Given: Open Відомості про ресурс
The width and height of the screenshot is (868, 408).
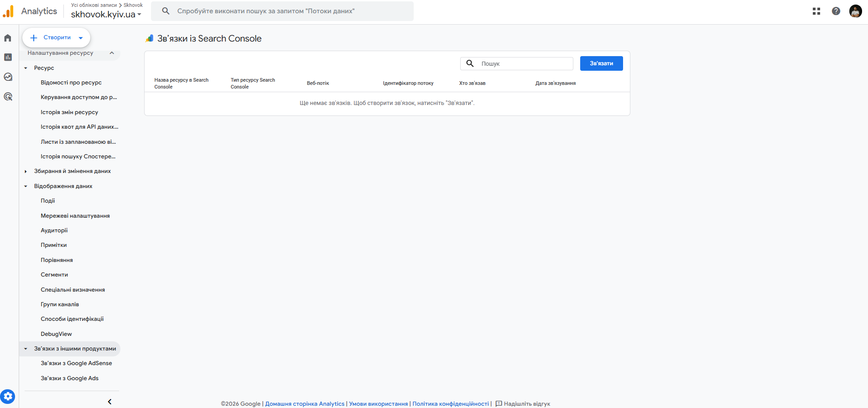Looking at the screenshot, I should click(x=71, y=83).
